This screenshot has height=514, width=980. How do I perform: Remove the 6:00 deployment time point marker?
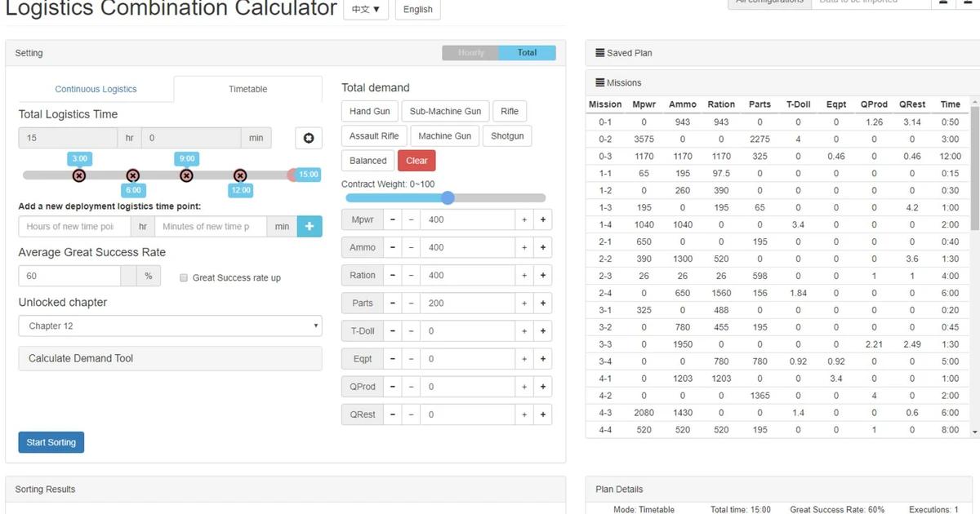point(132,175)
